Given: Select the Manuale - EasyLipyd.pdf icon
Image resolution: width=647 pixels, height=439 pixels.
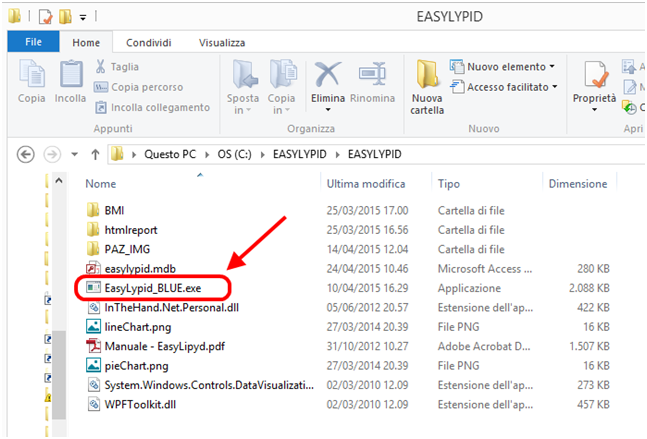Looking at the screenshot, I should pos(93,346).
